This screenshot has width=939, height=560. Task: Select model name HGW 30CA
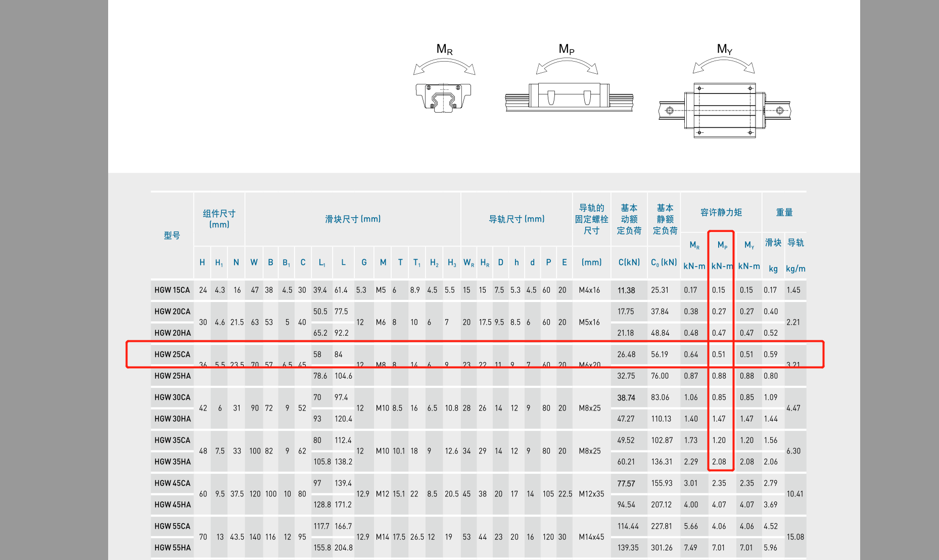172,397
